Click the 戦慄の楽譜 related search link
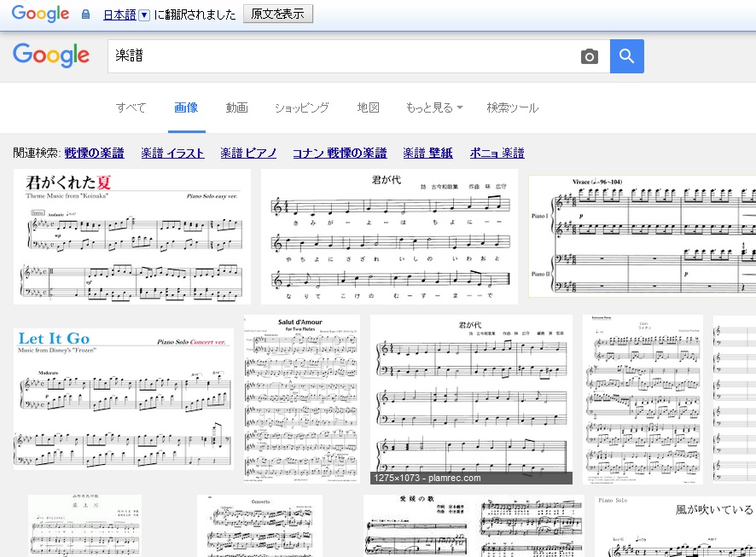The width and height of the screenshot is (756, 557). coord(94,154)
